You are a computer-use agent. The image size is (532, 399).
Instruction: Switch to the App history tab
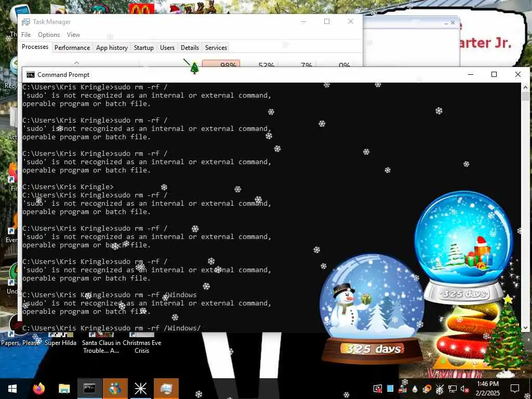tap(112, 47)
